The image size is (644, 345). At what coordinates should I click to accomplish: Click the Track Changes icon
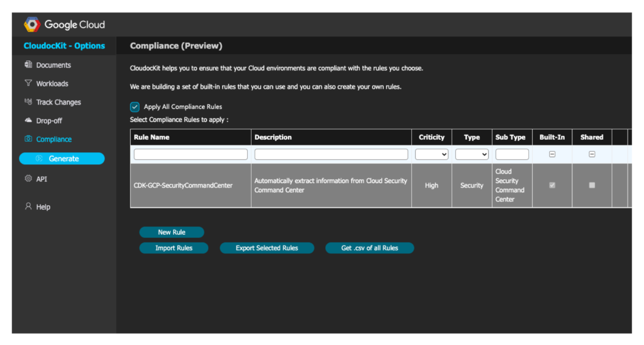tap(28, 101)
